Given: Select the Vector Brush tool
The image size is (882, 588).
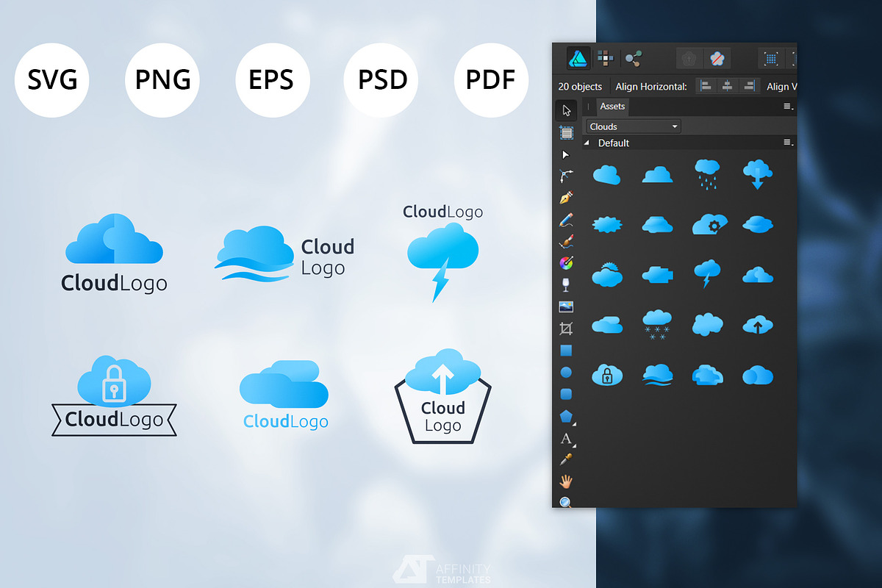Looking at the screenshot, I should pos(566,241).
